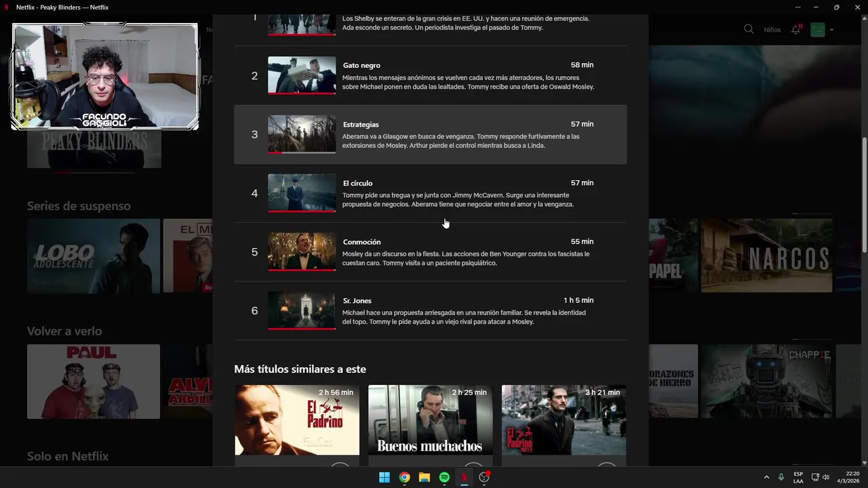Open Lobo adolescente in the background page
Image resolution: width=868 pixels, height=488 pixels.
[x=94, y=256]
